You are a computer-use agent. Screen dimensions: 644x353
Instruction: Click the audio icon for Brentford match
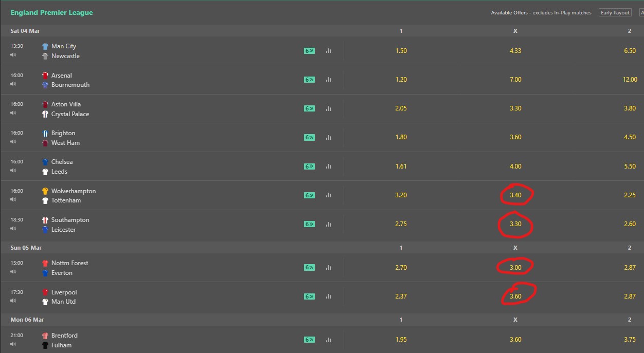(13, 344)
